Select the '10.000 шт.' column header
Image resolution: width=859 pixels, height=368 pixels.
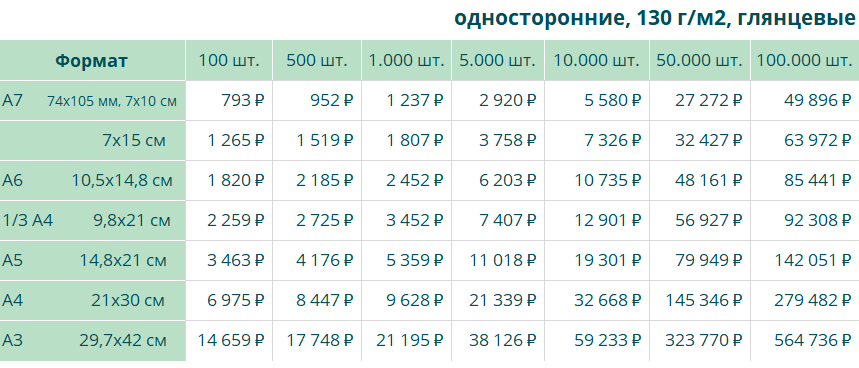[597, 60]
